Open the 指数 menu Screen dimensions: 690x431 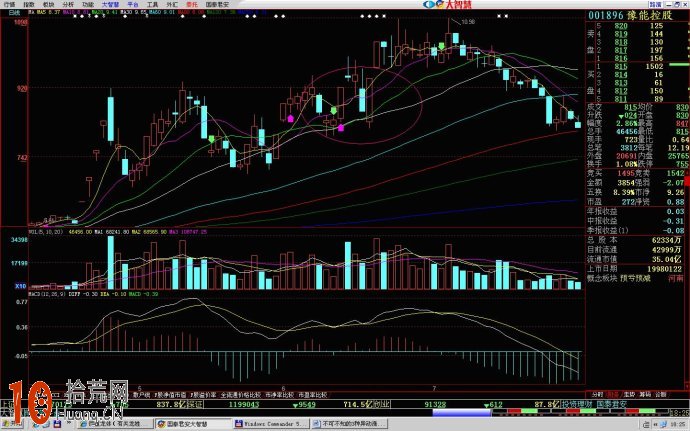[29, 4]
